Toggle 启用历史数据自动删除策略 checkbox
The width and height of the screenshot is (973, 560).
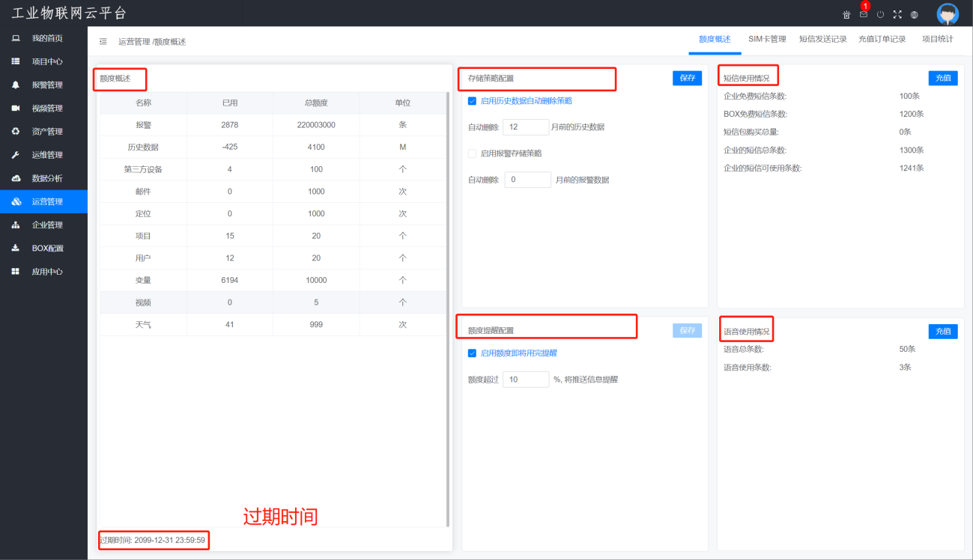pos(472,101)
